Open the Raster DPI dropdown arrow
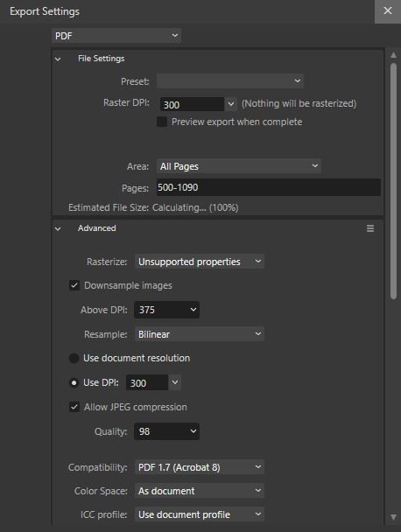Screen dimensions: 401x532 coord(231,104)
